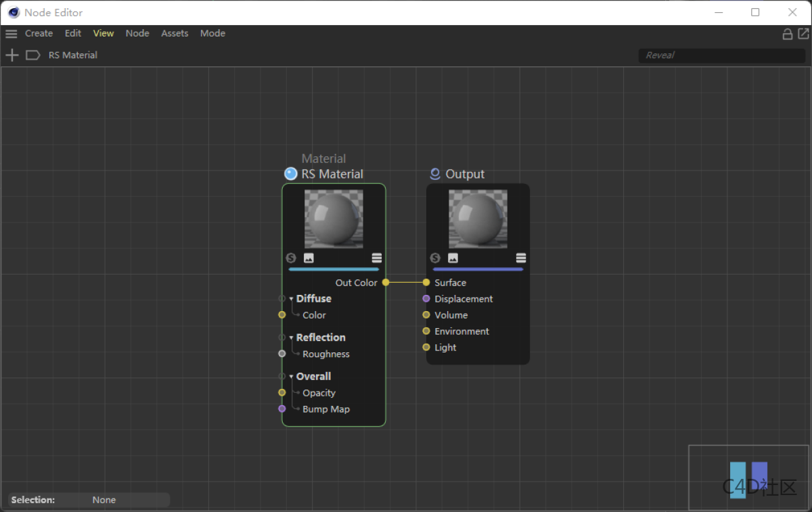Click the Reveal search field

[721, 55]
